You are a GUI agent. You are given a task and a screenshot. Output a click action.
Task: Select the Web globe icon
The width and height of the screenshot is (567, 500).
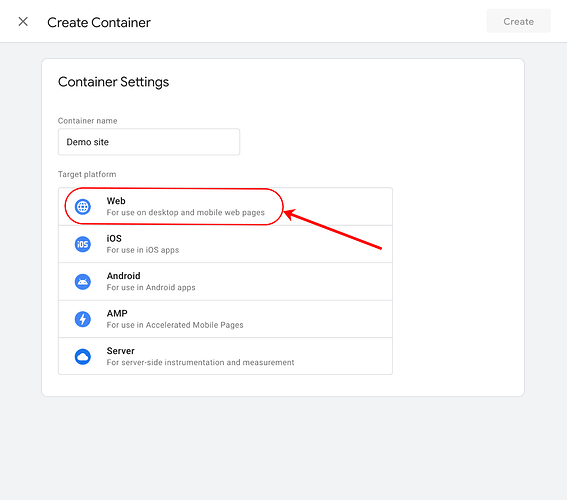[83, 207]
